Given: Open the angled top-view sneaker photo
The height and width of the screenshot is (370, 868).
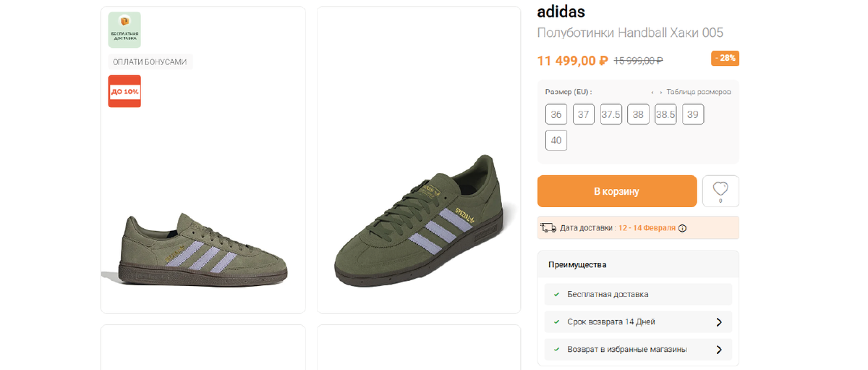Looking at the screenshot, I should (418, 217).
